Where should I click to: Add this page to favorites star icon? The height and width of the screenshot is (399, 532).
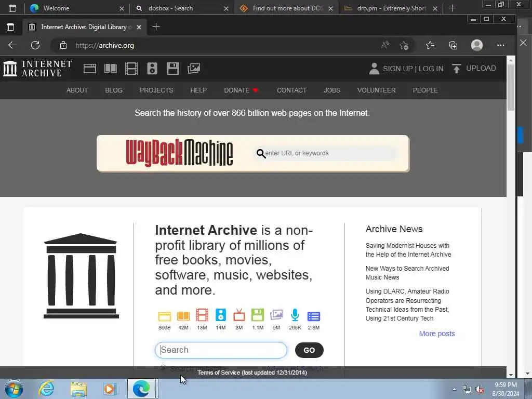[404, 45]
